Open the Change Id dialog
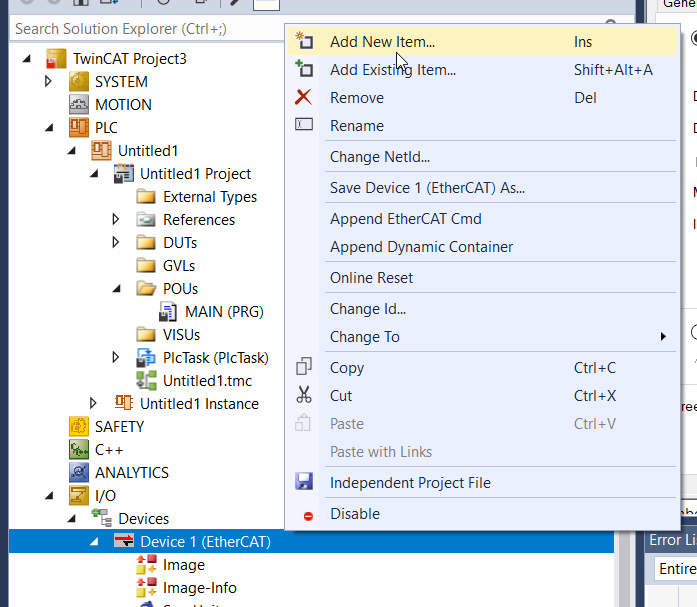The image size is (697, 607). (482, 309)
